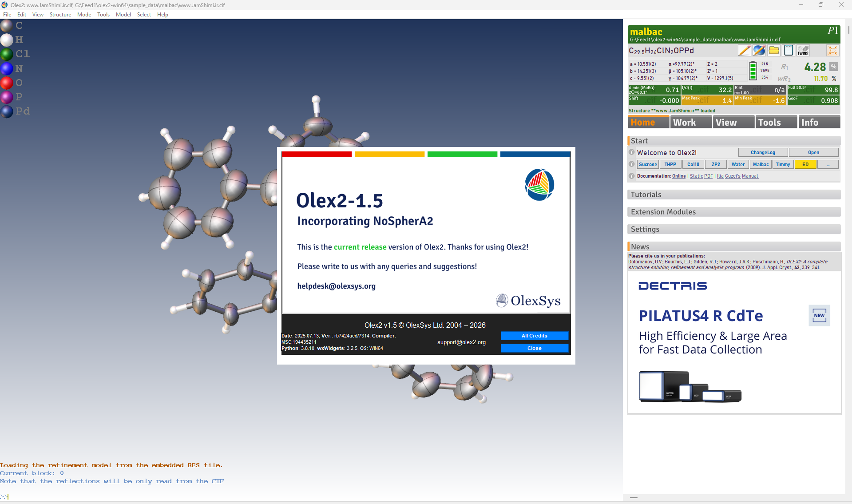Viewport: 852px width, 504px height.
Task: Select the Chlorine (Cl) element sphere
Action: point(6,54)
